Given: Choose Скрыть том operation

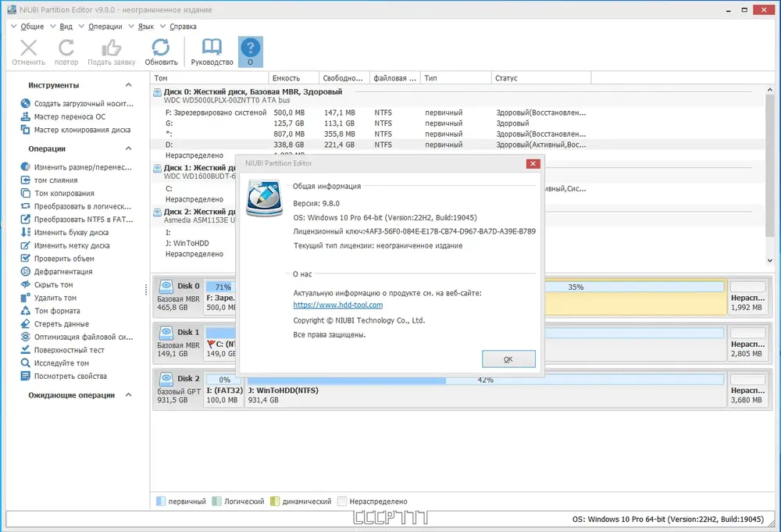Looking at the screenshot, I should 47,284.
